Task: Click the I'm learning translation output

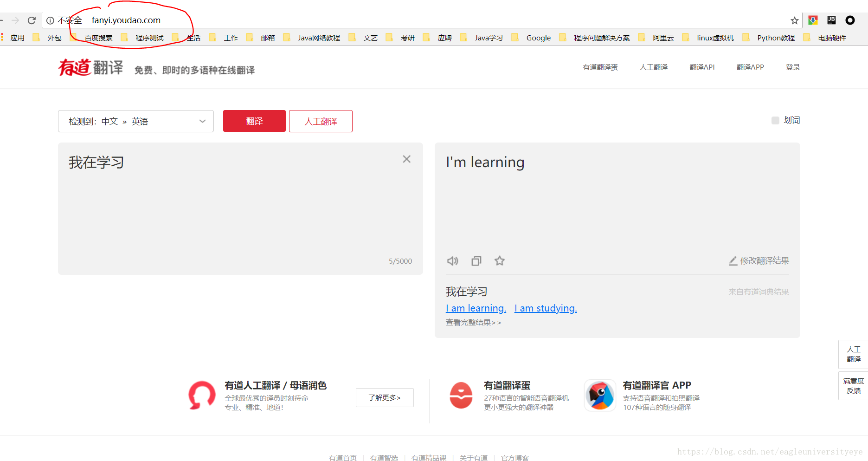Action: click(485, 162)
